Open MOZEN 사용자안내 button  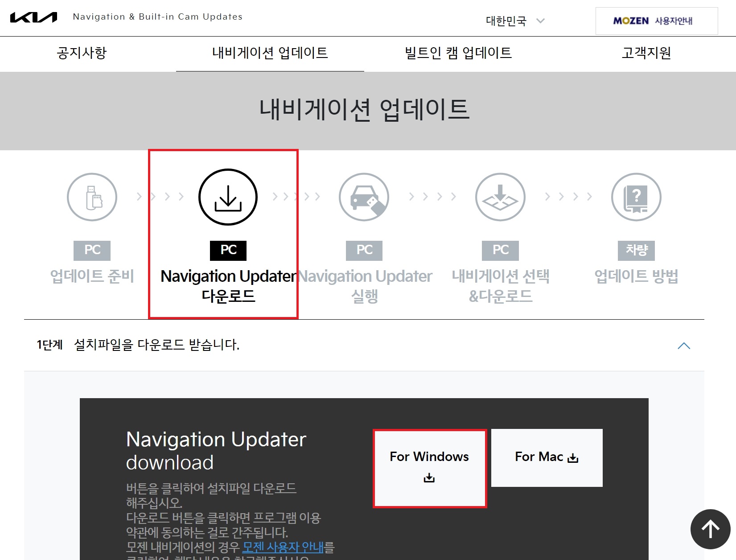[657, 21]
